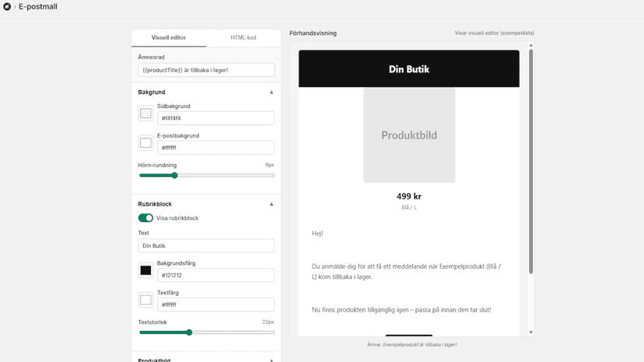Click the preview scrollbar up arrow
The height and width of the screenshot is (362, 644).
point(530,45)
